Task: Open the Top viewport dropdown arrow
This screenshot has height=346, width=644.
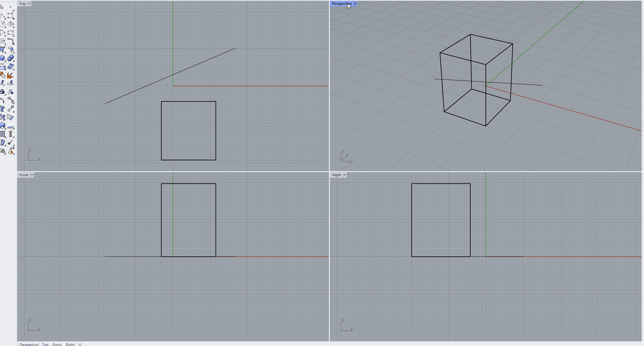Action: pyautogui.click(x=29, y=4)
